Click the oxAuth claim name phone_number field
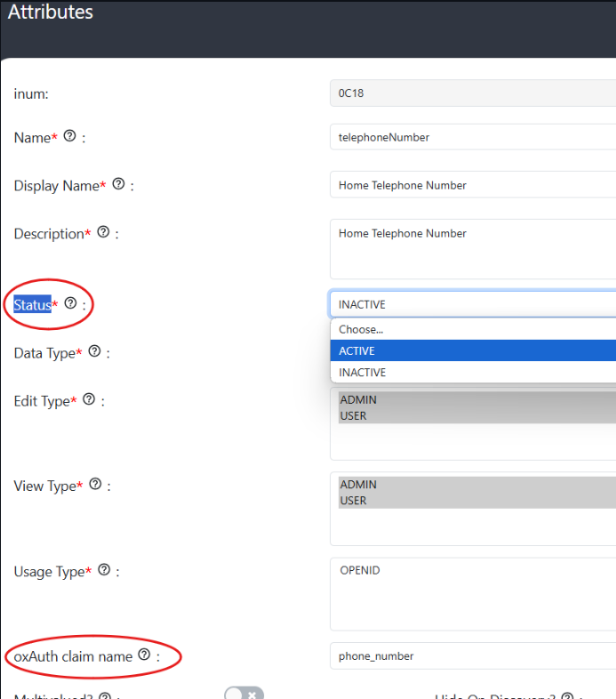 point(471,656)
